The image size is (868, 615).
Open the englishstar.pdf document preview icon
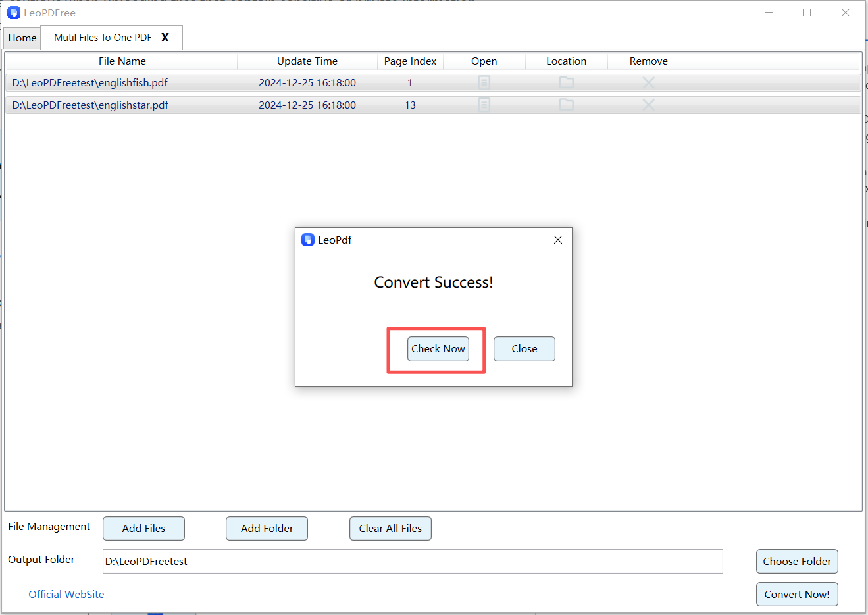(484, 105)
